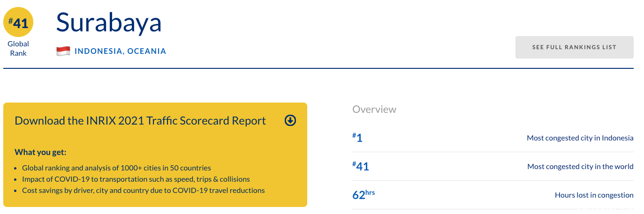Select the #41 value in Overview list
The width and height of the screenshot is (644, 214).
[360, 166]
